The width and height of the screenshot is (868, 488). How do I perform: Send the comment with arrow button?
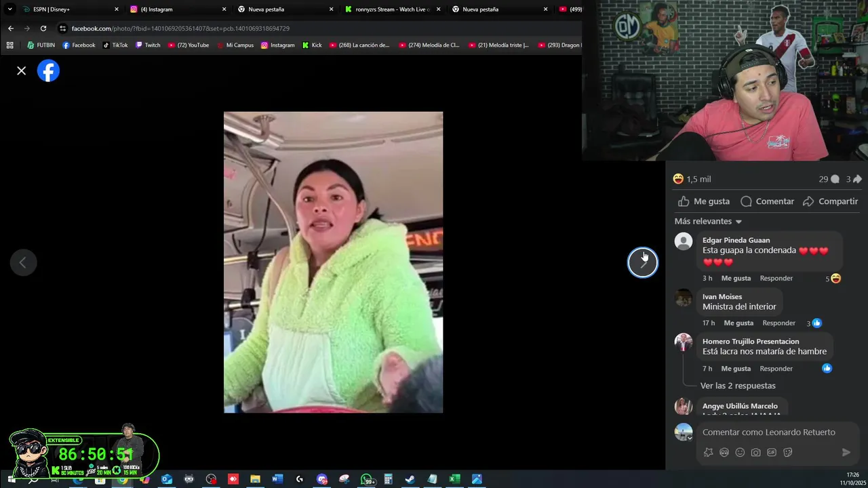pyautogui.click(x=846, y=452)
